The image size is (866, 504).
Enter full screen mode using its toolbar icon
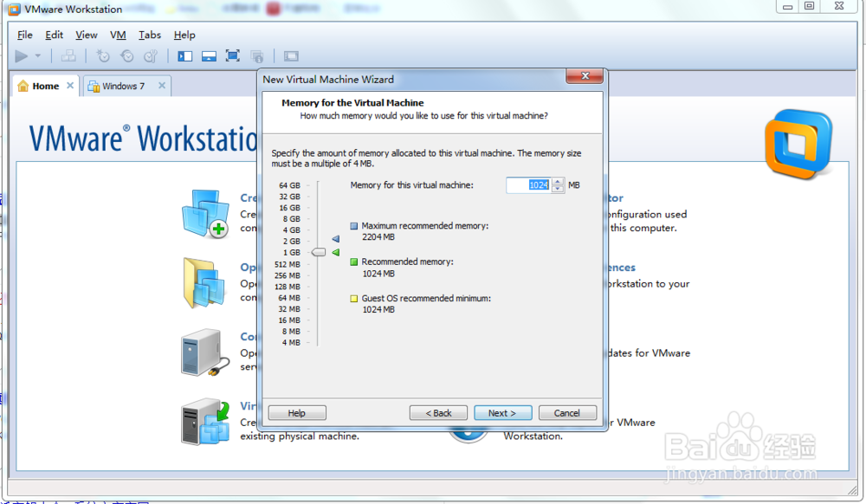(x=232, y=55)
